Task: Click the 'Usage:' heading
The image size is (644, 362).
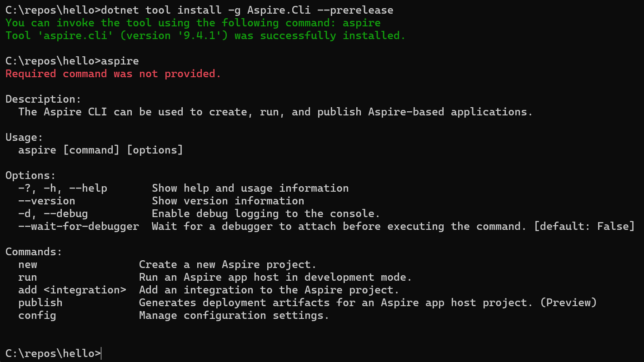Action: 24,138
